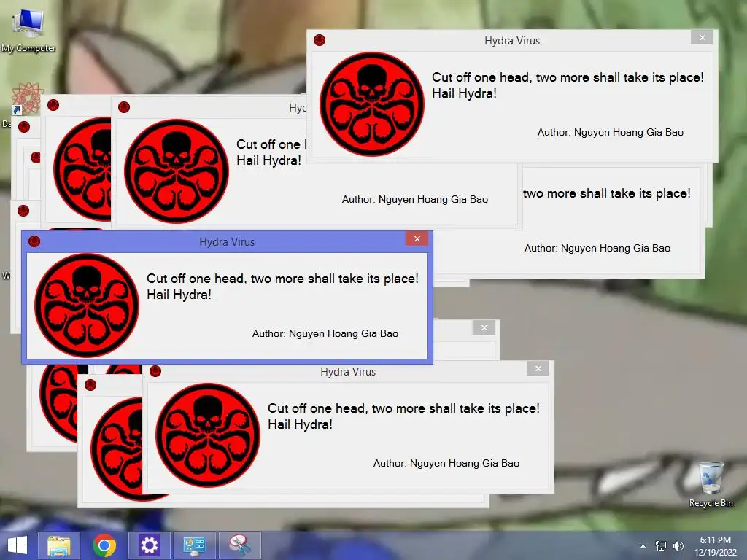Click the Hydra logo in the window titled 'Hyc'

(177, 171)
